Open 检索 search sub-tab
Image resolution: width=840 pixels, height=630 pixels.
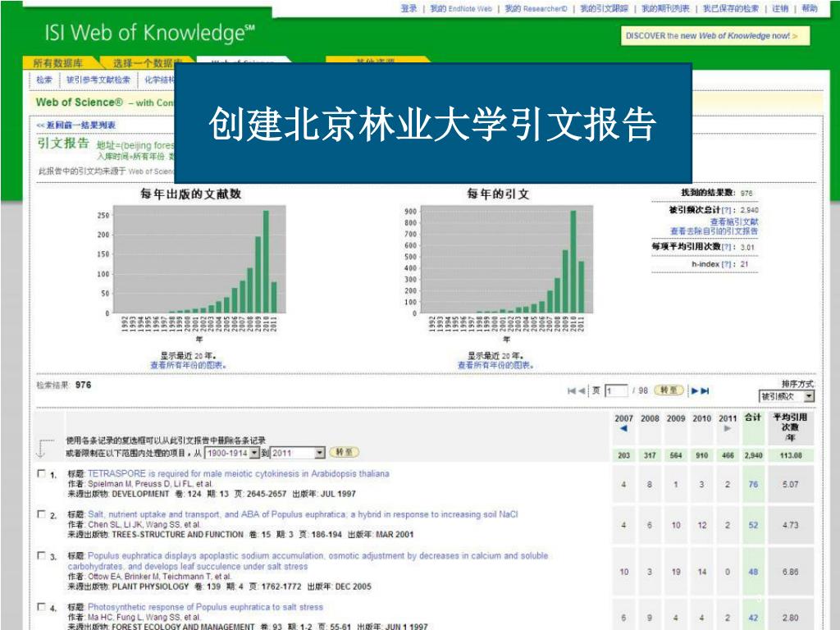pos(44,80)
